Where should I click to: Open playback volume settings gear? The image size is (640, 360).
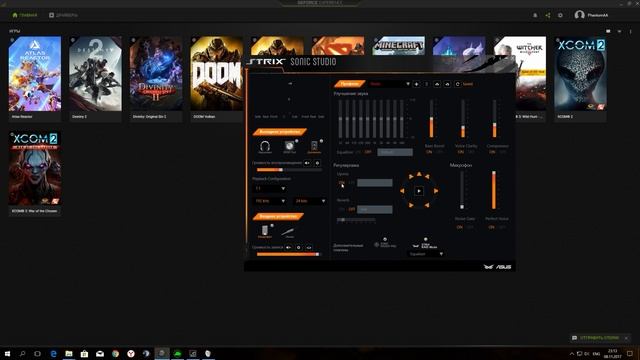[x=317, y=163]
